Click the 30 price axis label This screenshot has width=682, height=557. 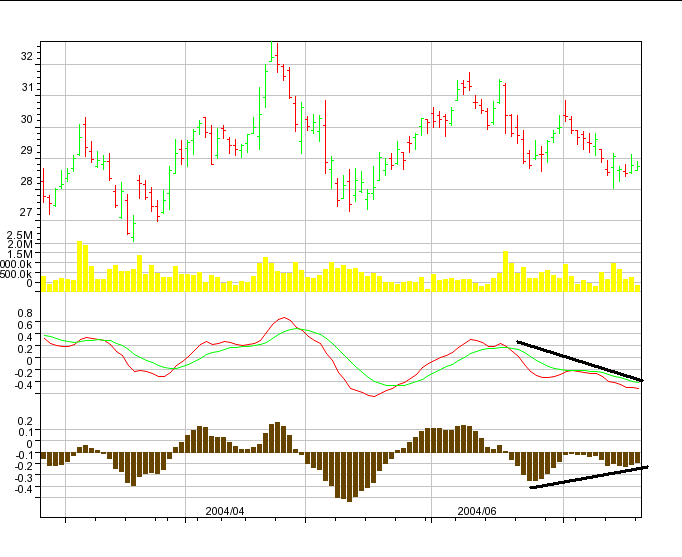pyautogui.click(x=25, y=119)
